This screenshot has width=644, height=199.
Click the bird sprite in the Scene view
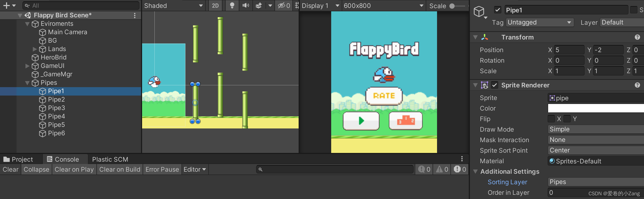154,82
